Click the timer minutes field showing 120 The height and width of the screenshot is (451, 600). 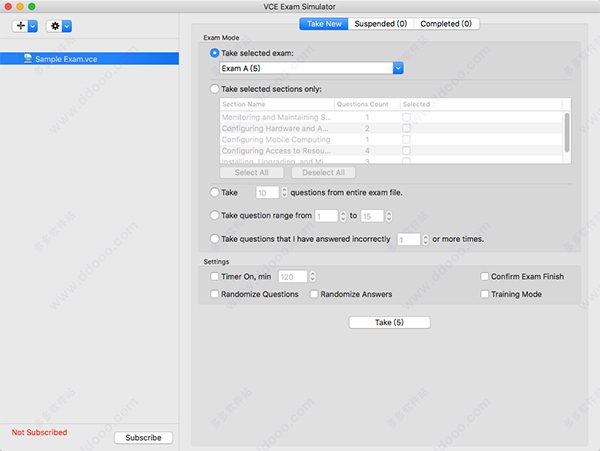point(293,276)
